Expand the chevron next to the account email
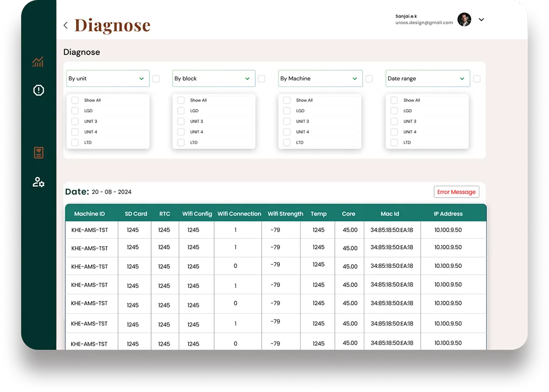This screenshot has height=392, width=549. tap(481, 19)
